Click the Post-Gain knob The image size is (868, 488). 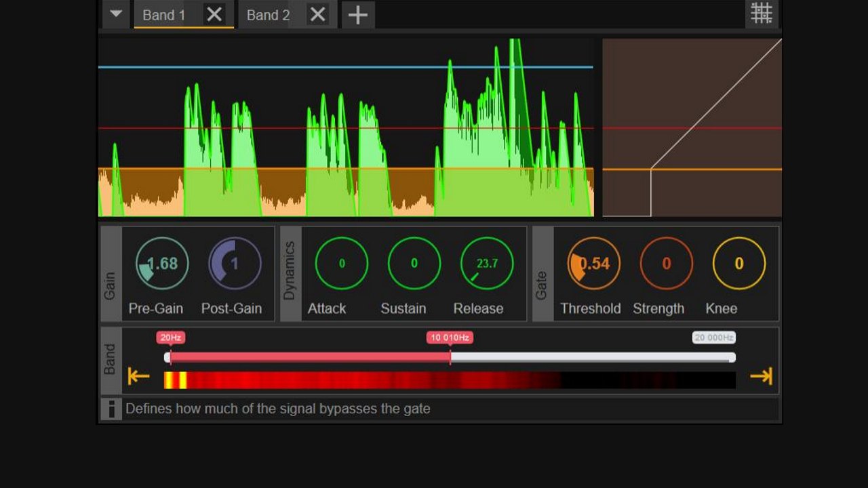(235, 264)
